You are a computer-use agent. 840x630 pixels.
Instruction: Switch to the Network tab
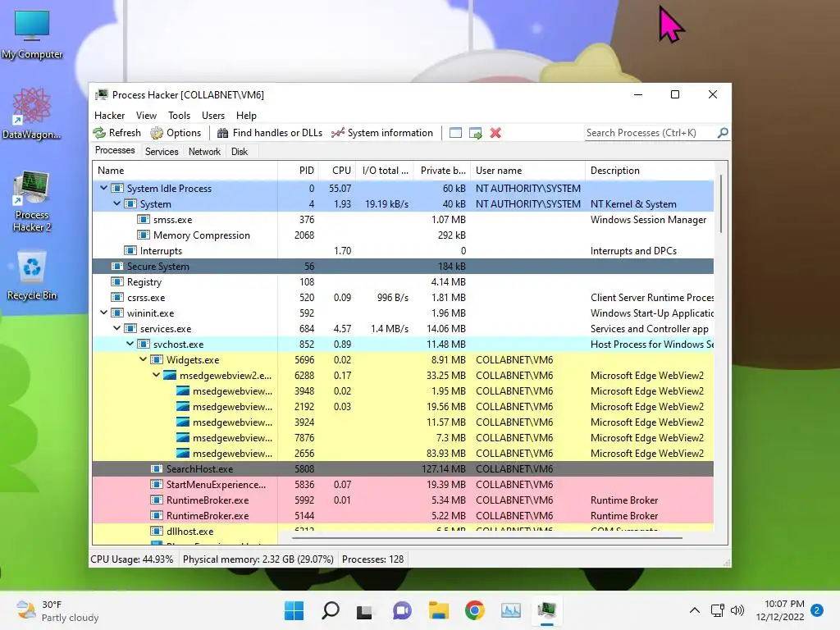coord(204,152)
